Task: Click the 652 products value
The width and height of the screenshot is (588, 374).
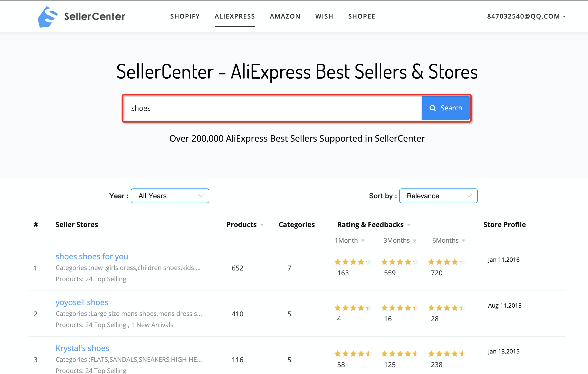Action: [237, 268]
